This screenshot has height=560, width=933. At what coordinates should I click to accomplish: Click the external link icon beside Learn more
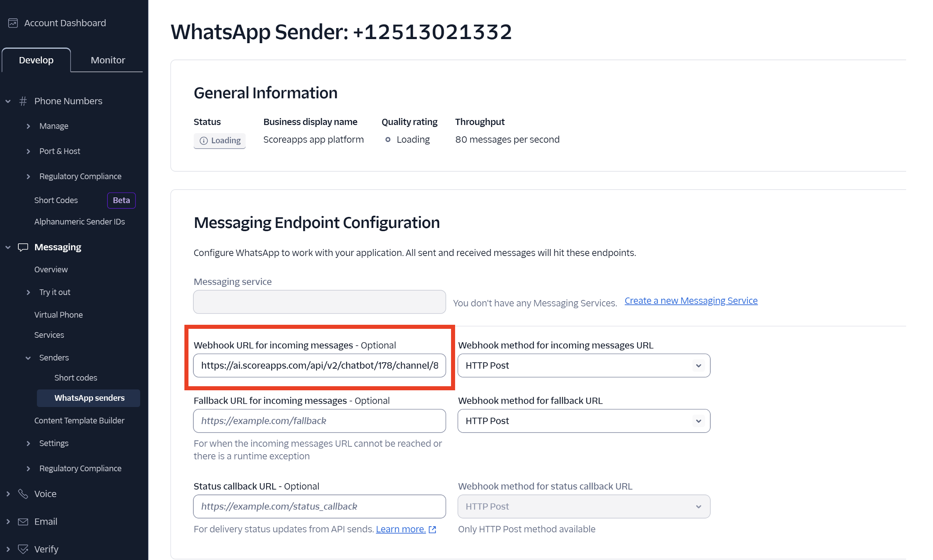[x=432, y=529]
